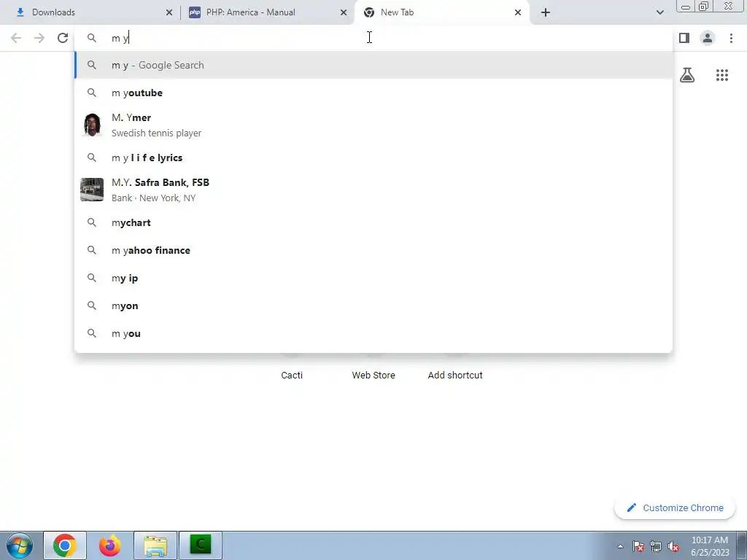Click the search icon beside 'mychart'

click(92, 222)
